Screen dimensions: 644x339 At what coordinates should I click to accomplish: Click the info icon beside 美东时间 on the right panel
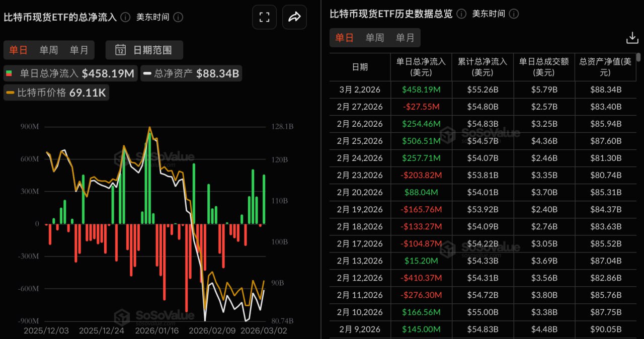tap(514, 14)
